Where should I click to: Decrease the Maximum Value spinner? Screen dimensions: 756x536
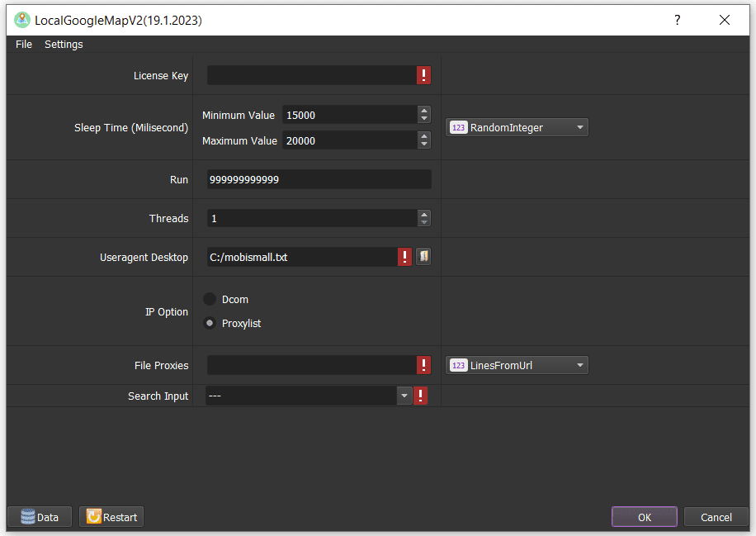[x=423, y=145]
